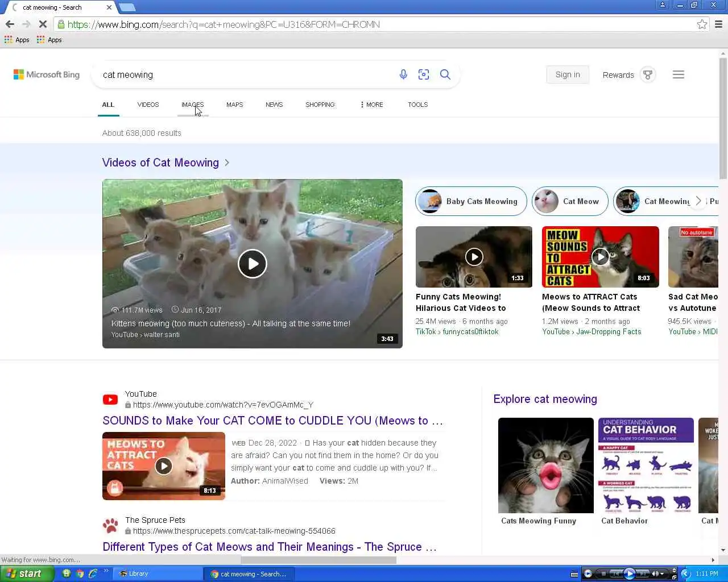Play the Kittens meowing main video

tap(253, 264)
